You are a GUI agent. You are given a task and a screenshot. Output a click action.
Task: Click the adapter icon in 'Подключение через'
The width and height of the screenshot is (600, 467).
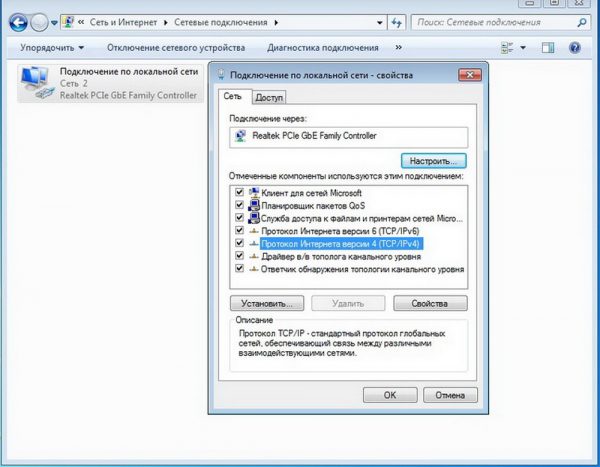pyautogui.click(x=240, y=136)
